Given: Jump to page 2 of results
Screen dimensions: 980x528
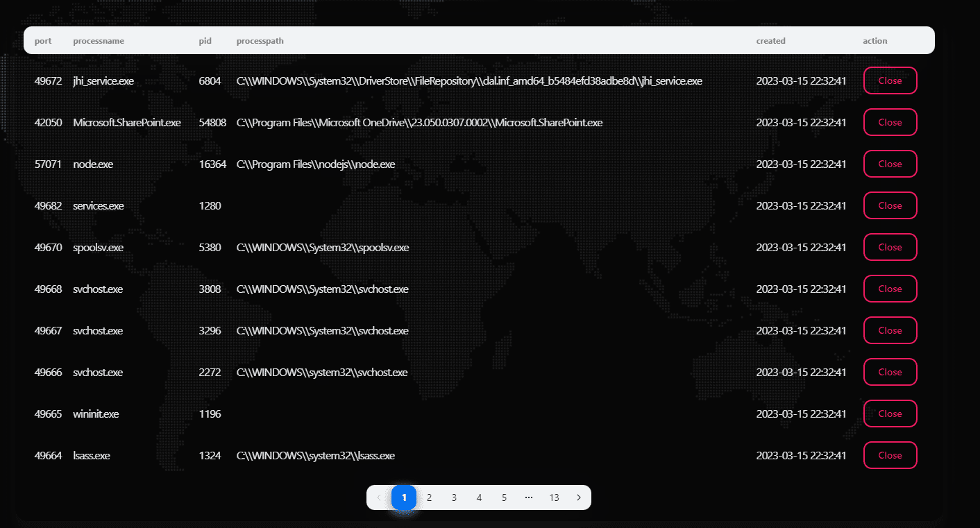Looking at the screenshot, I should tap(429, 497).
